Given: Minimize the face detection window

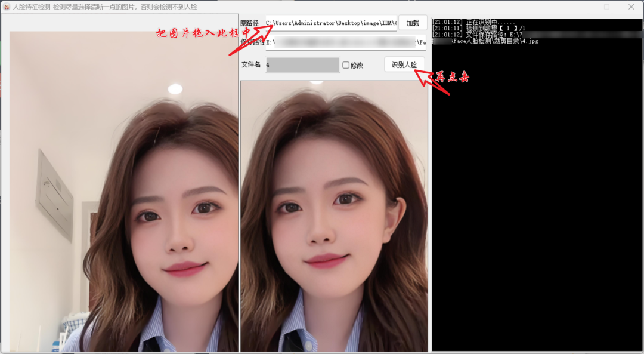Looking at the screenshot, I should [x=582, y=7].
